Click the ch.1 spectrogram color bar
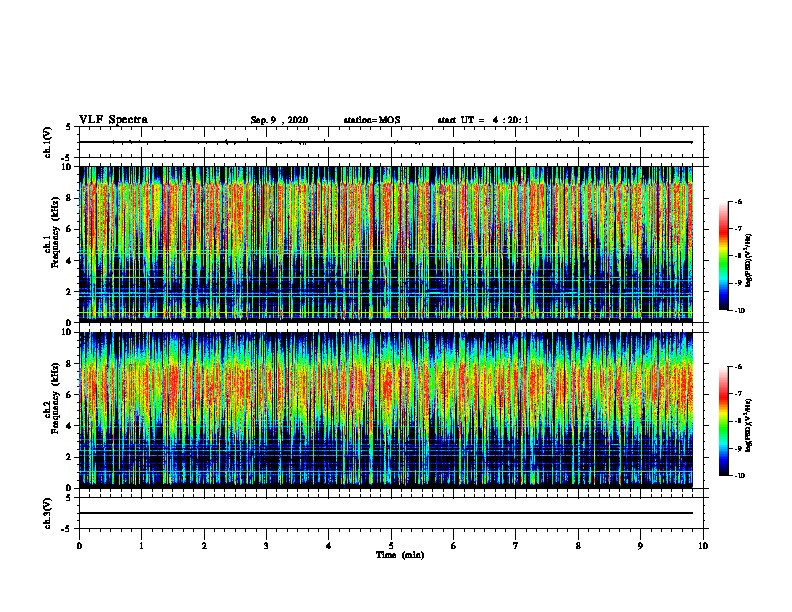Image resolution: width=792 pixels, height=612 pixels. [x=723, y=256]
